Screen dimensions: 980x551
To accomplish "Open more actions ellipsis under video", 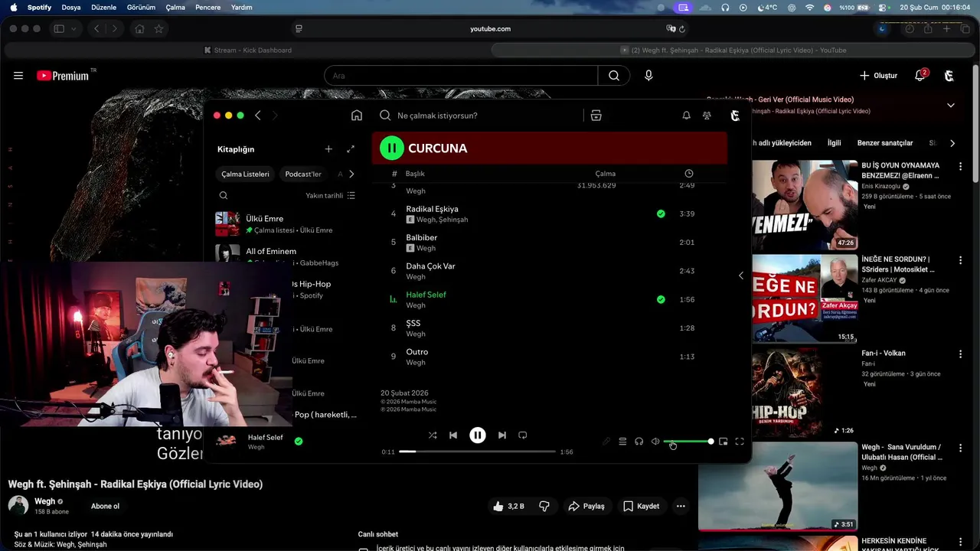I will (x=681, y=506).
